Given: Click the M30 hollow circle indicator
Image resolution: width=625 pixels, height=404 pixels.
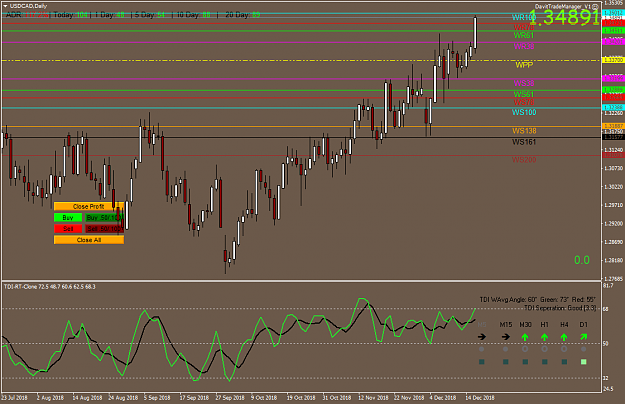Looking at the screenshot, I should [x=525, y=349].
